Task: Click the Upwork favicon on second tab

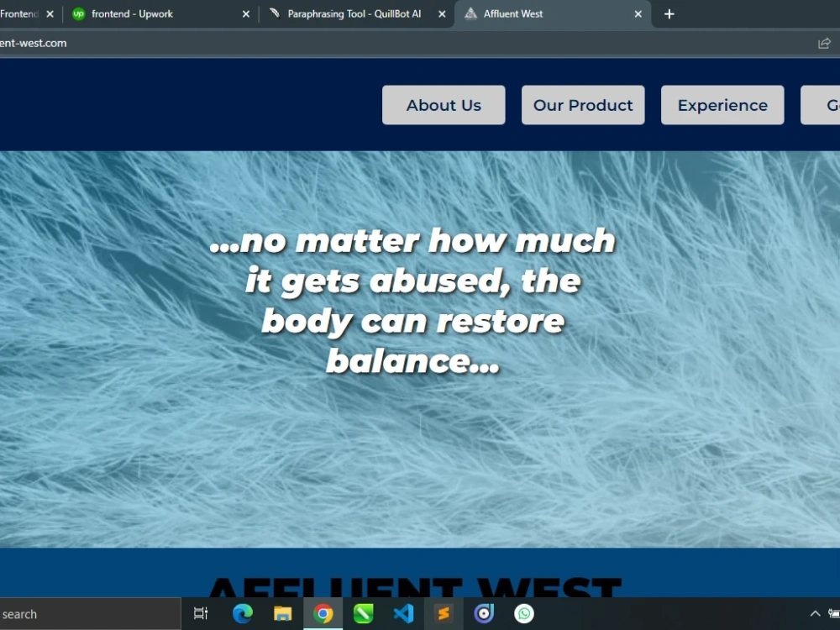Action: click(79, 14)
